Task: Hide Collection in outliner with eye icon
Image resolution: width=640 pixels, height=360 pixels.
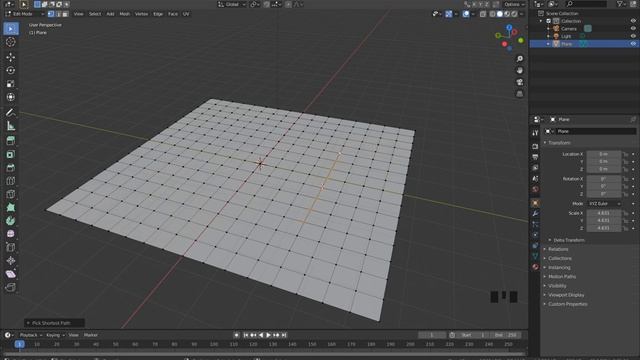Action: point(633,21)
